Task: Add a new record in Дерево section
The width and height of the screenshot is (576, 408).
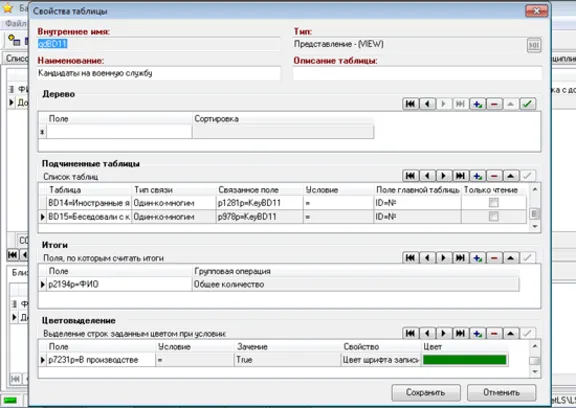Action: point(477,104)
